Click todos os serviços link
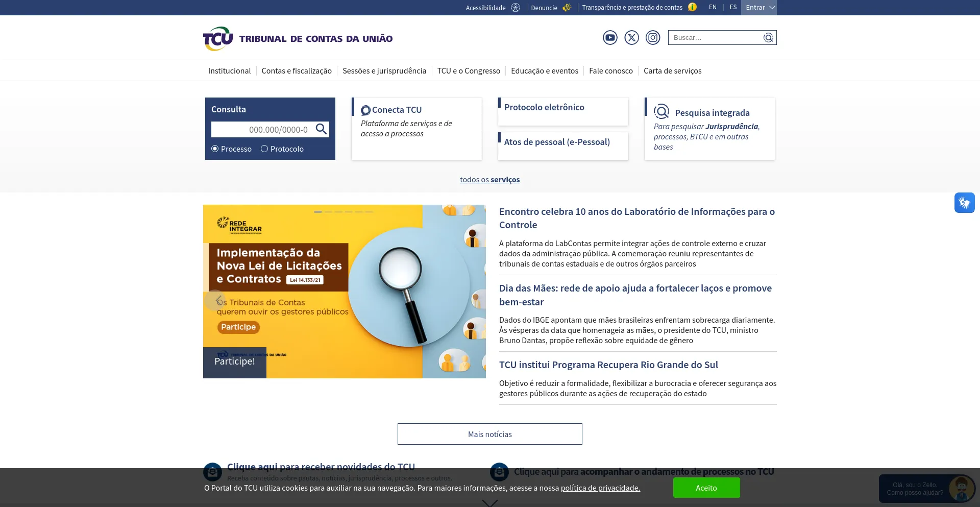980x507 pixels. (x=489, y=180)
